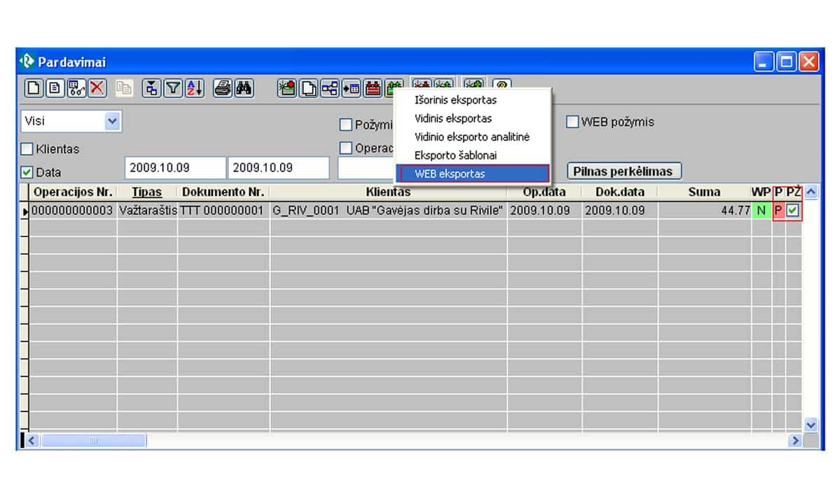The height and width of the screenshot is (504, 840).
Task: Click the first date input field
Action: click(x=175, y=168)
